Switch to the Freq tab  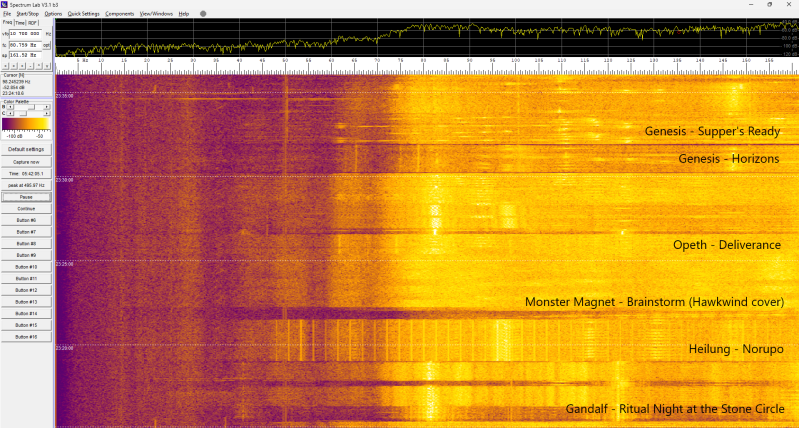point(7,22)
